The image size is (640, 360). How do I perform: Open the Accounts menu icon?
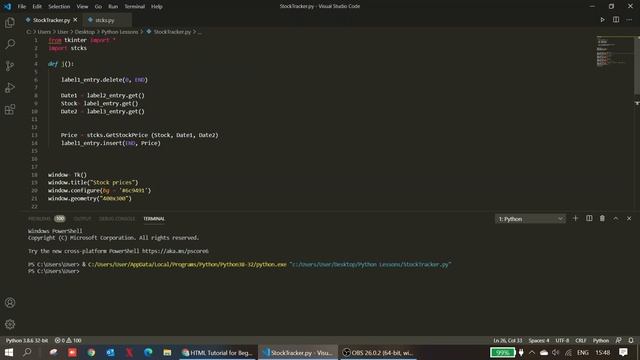pos(10,302)
